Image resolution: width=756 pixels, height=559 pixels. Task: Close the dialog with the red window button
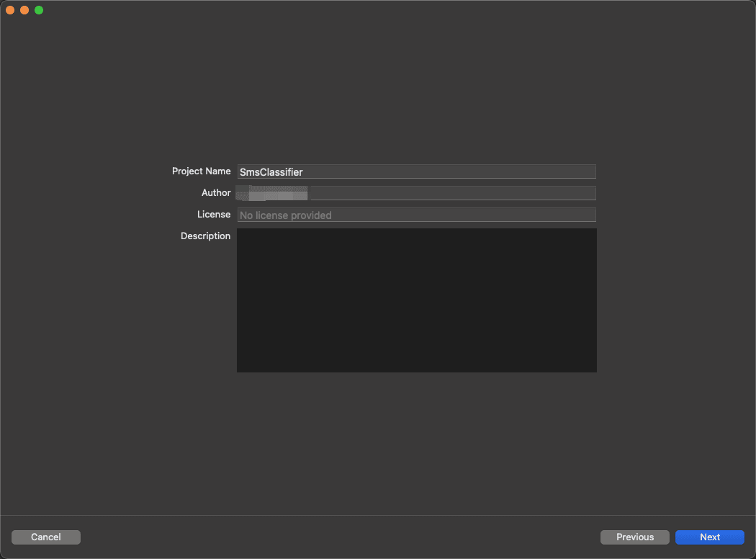coord(10,10)
